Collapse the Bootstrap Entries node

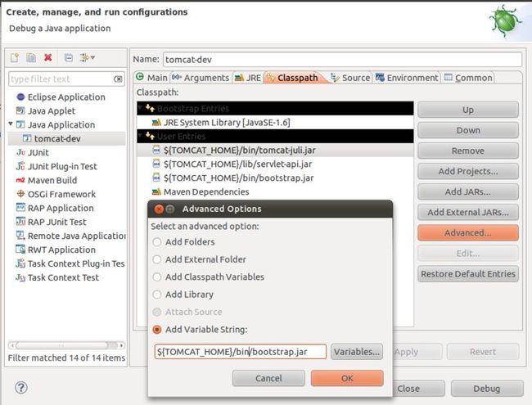(x=140, y=108)
